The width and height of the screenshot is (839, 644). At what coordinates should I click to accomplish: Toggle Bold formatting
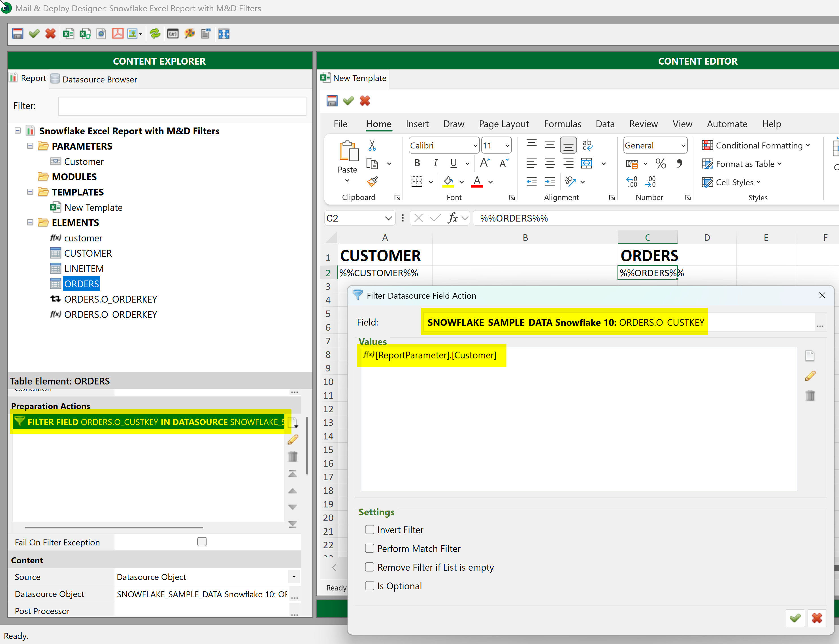coord(417,163)
